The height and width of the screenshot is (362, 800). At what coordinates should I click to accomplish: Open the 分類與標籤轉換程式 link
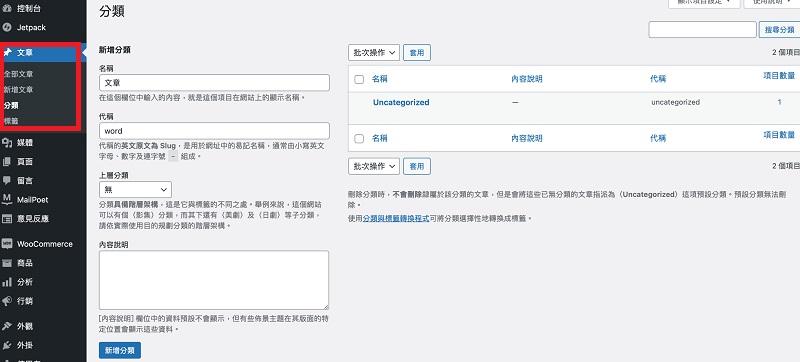(396, 218)
